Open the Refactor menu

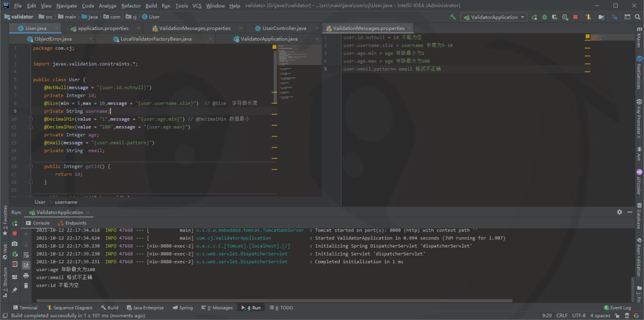[131, 5]
